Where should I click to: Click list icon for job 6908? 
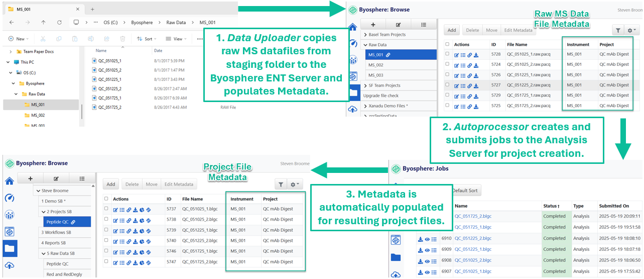pos(434,260)
